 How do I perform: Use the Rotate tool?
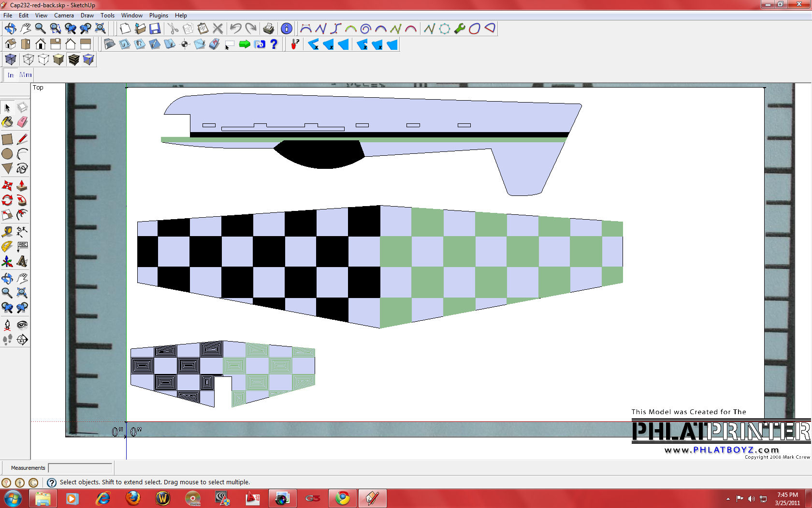tap(7, 200)
